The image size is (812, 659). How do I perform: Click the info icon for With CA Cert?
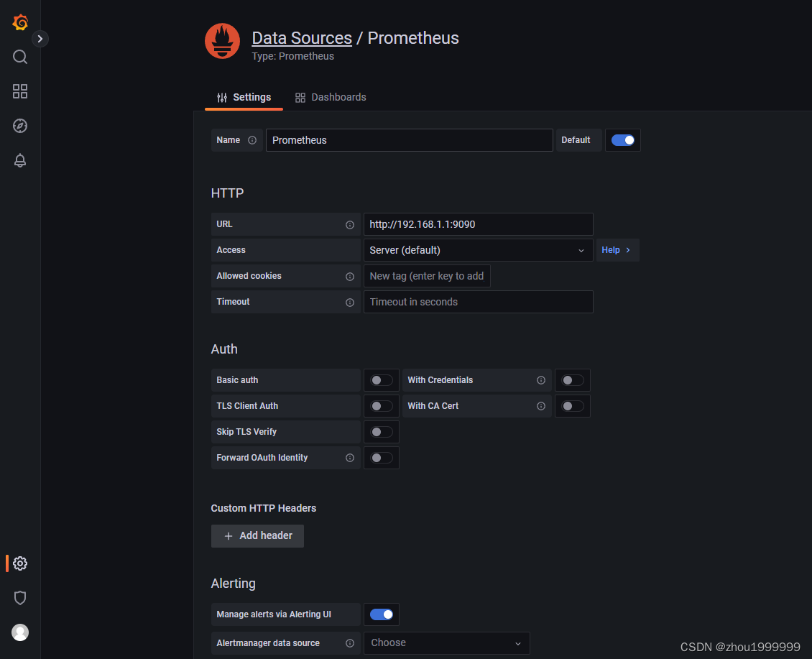click(541, 406)
